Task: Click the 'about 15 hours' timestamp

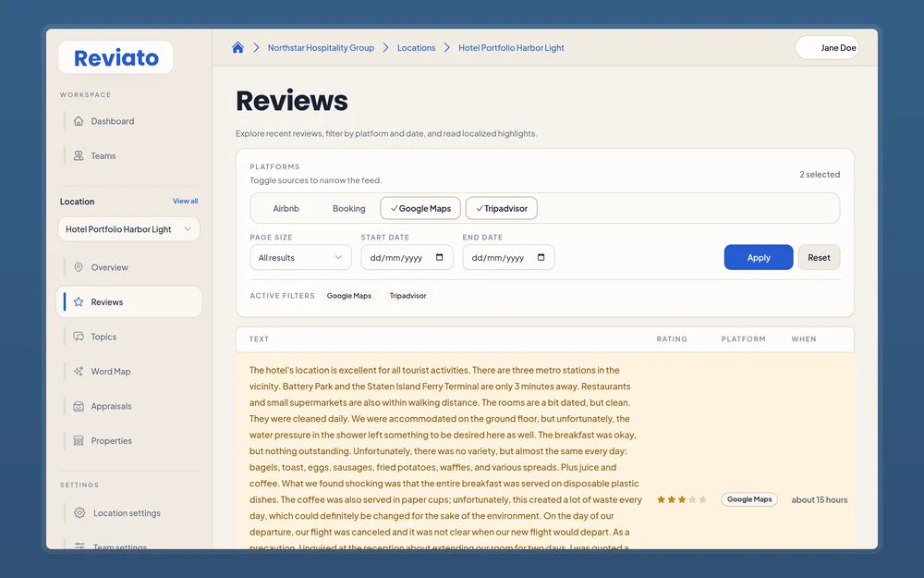Action: point(819,499)
